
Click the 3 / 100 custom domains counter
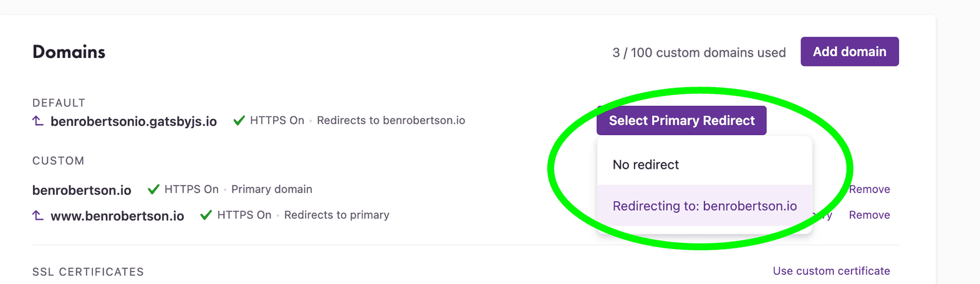pos(699,53)
